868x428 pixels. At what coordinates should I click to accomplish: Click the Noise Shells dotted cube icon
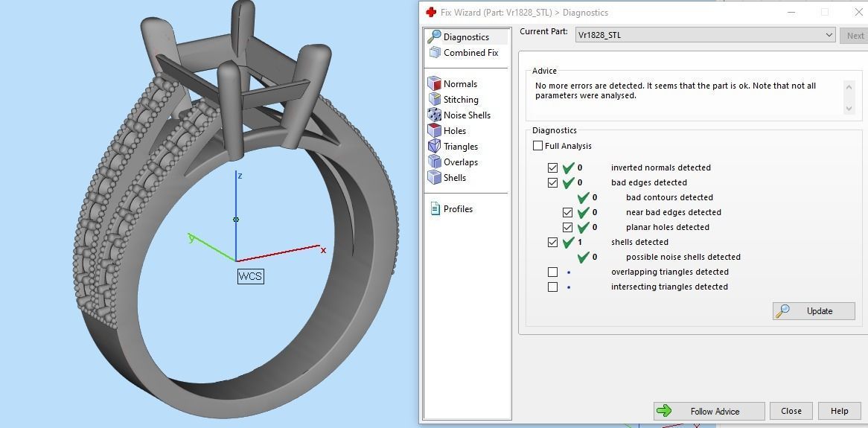coord(435,115)
